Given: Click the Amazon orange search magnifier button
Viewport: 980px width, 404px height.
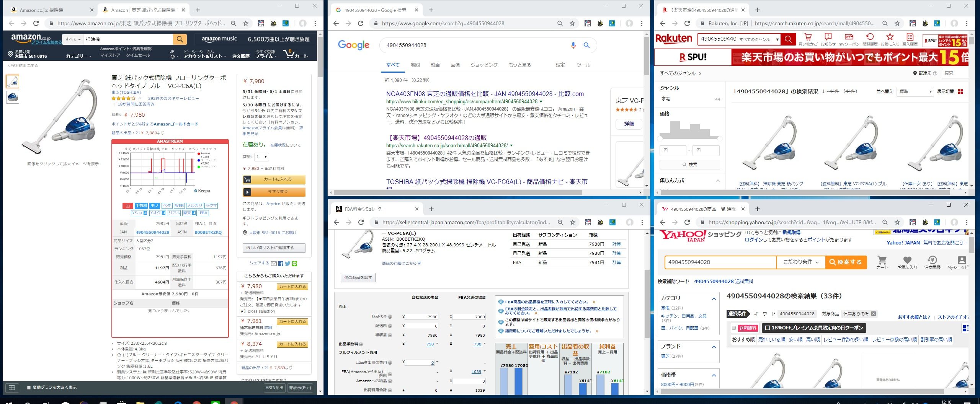Looking at the screenshot, I should 180,39.
